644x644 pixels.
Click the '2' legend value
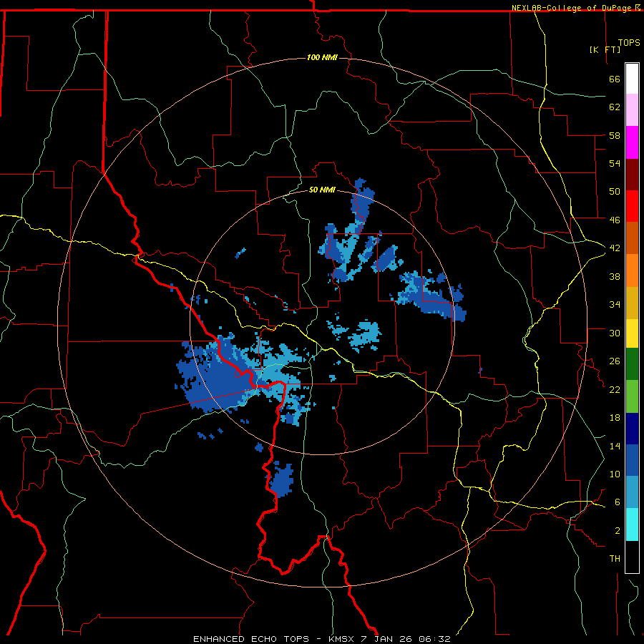click(618, 531)
